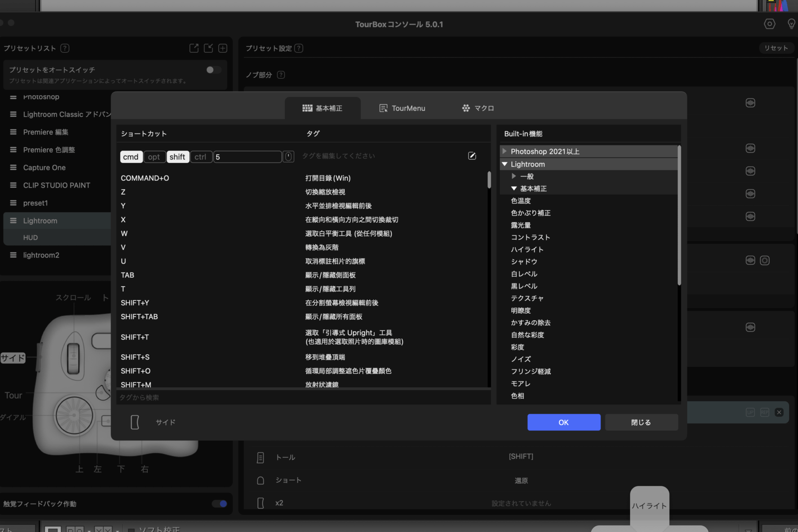Click the edit tag pencil icon
Viewport: 798px width, 532px height.
pos(472,156)
